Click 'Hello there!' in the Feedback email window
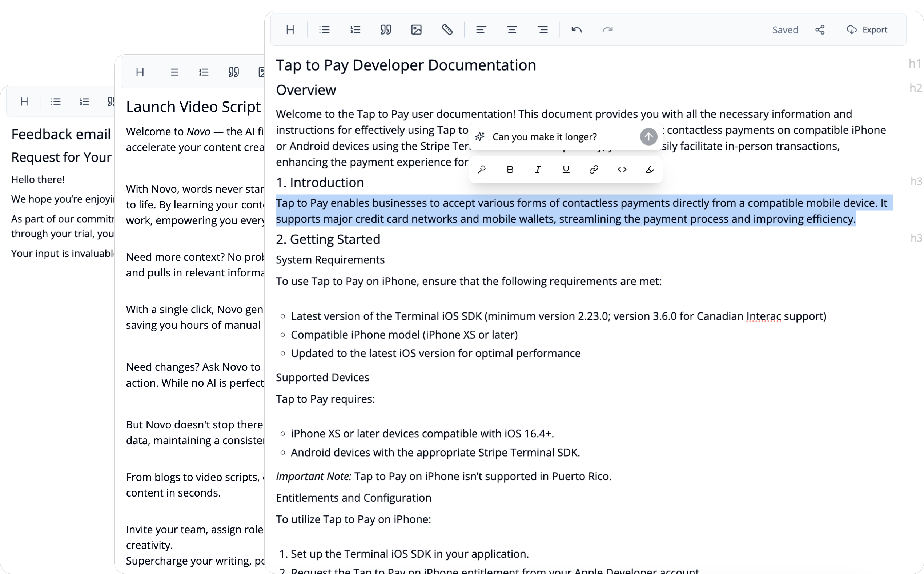The image size is (924, 574). (x=38, y=180)
